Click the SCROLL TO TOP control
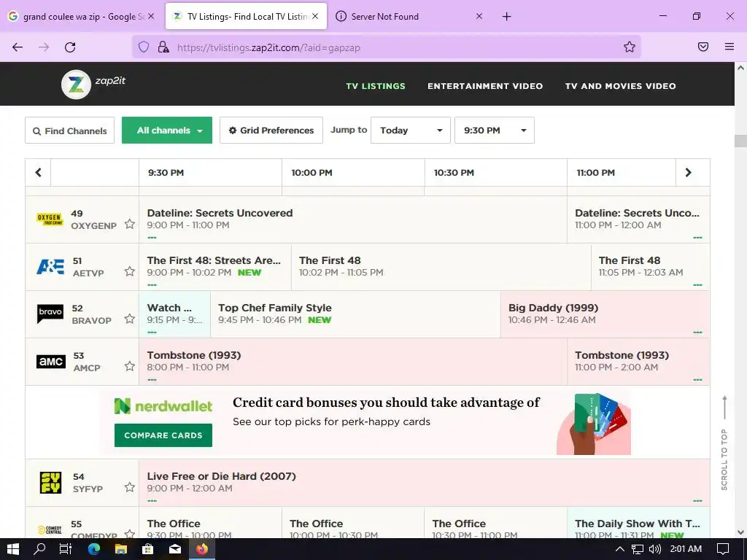Viewport: 747px width, 560px height. tap(724, 443)
